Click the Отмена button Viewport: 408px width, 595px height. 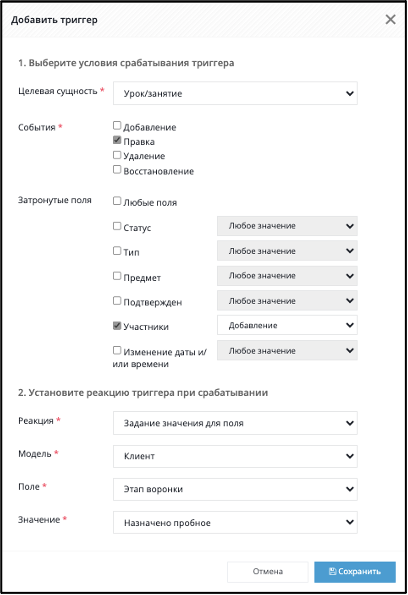tap(268, 571)
